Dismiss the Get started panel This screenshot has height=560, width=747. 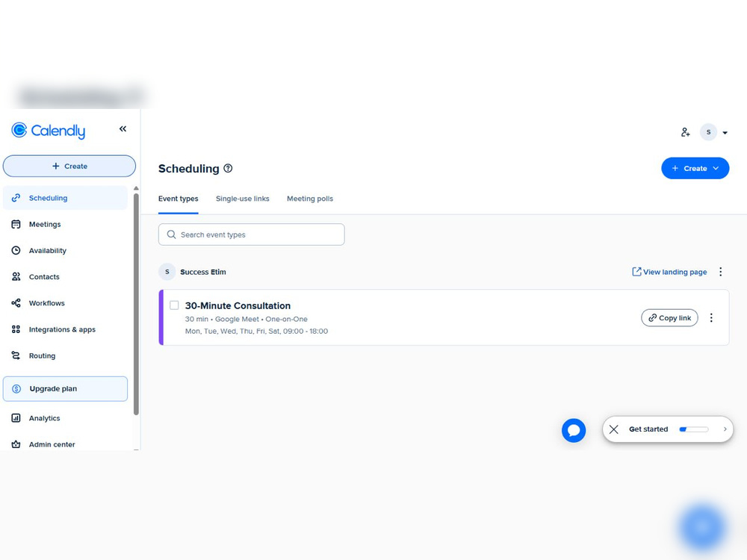pyautogui.click(x=613, y=429)
